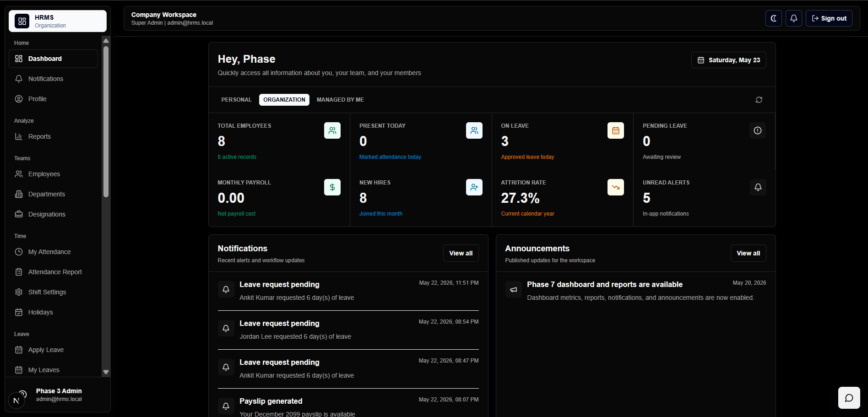Click the Apply Leave calendar icon
Viewport: 868px width, 417px height.
(19, 350)
